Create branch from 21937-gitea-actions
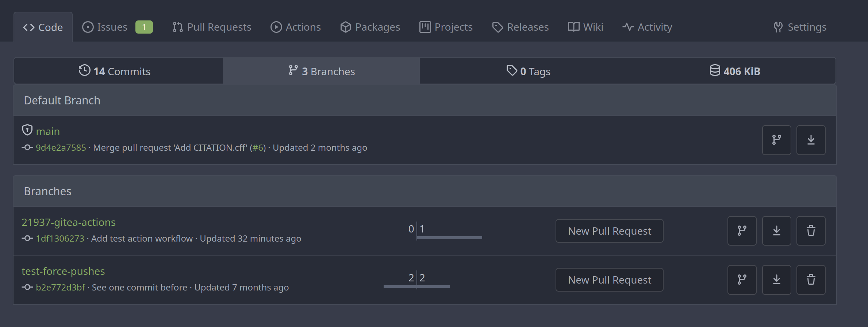 [742, 231]
